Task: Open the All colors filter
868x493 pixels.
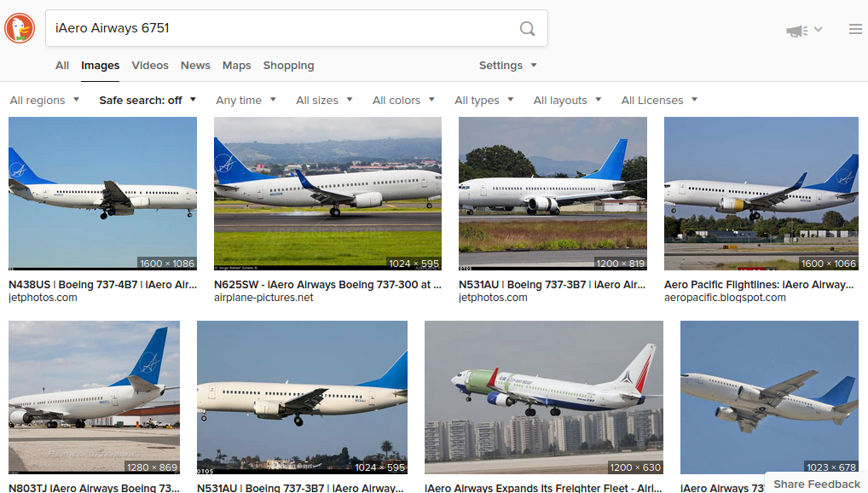Action: click(403, 101)
